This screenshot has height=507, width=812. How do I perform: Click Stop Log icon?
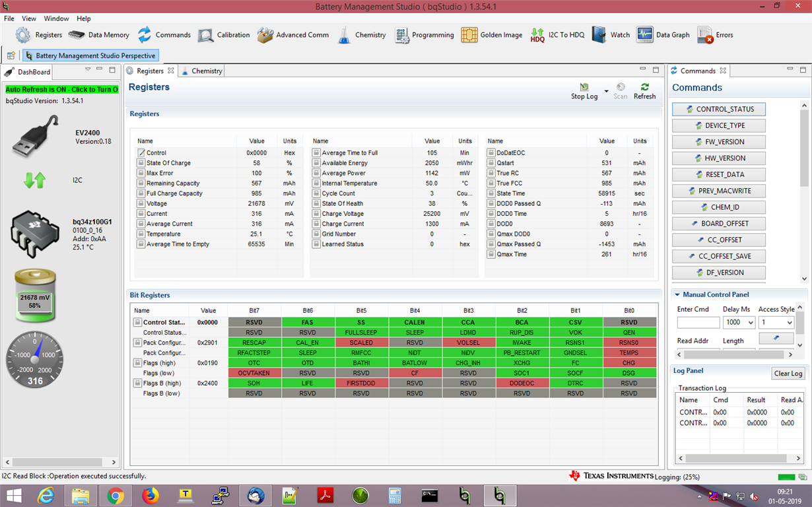[584, 87]
